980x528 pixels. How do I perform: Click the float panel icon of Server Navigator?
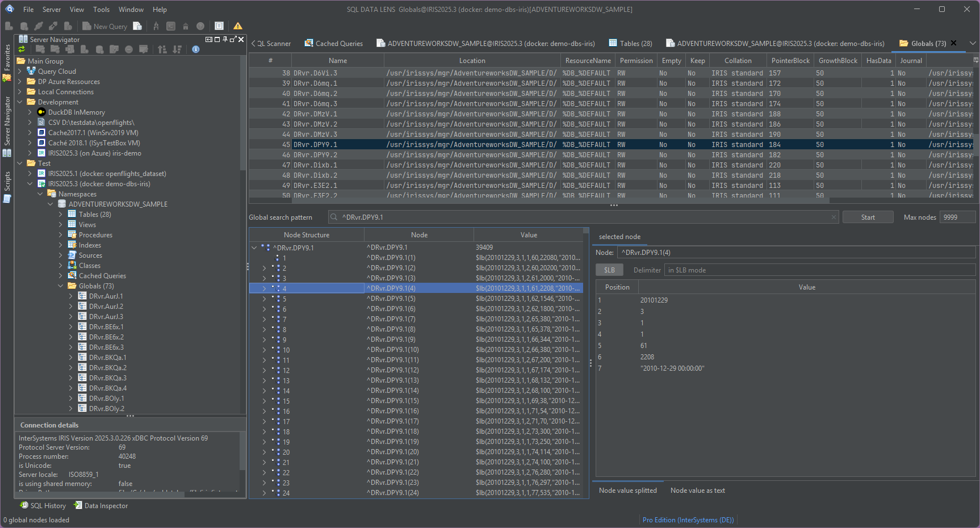tap(233, 39)
